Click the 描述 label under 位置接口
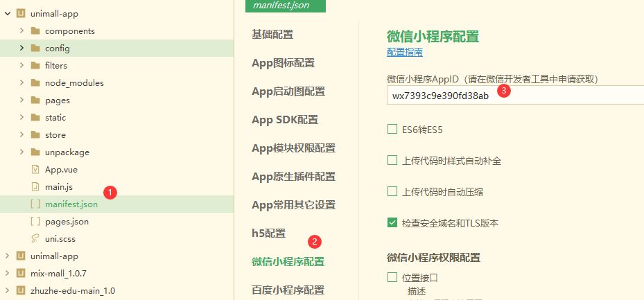 tap(417, 291)
